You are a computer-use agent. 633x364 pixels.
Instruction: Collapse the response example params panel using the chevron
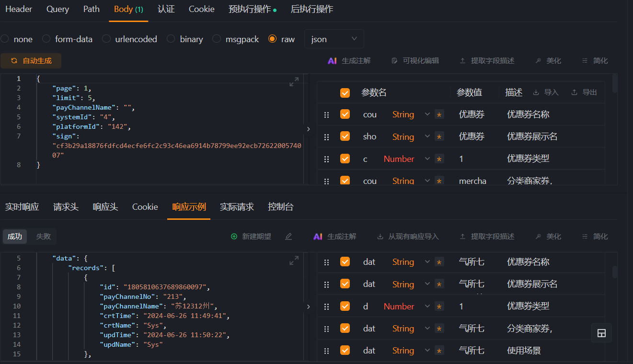coord(308,307)
